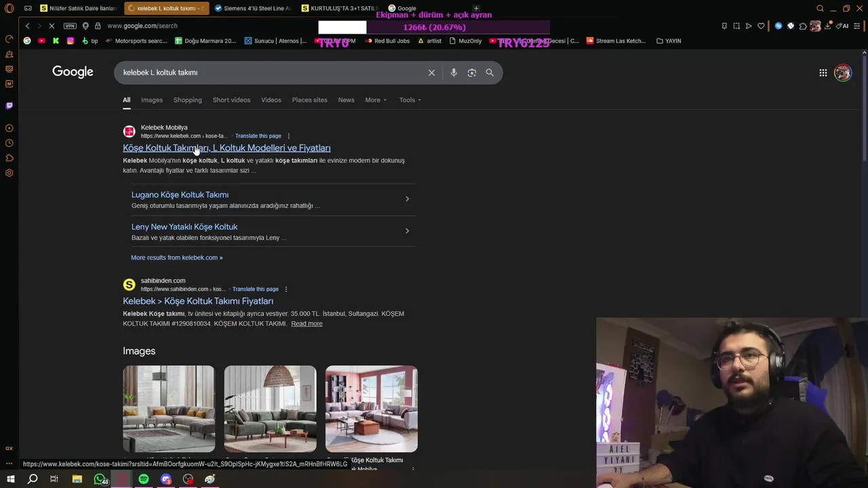The width and height of the screenshot is (868, 488).
Task: Click the Google logo to go home
Action: [x=73, y=72]
